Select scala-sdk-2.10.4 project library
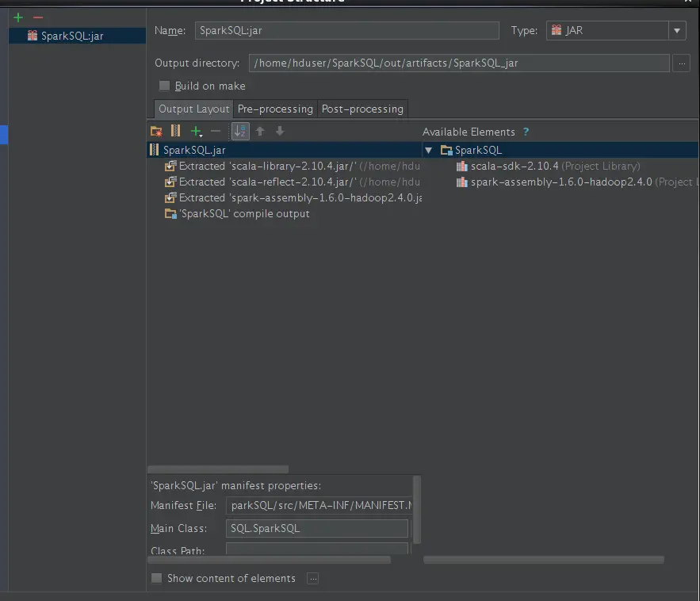700x601 pixels. tap(549, 166)
